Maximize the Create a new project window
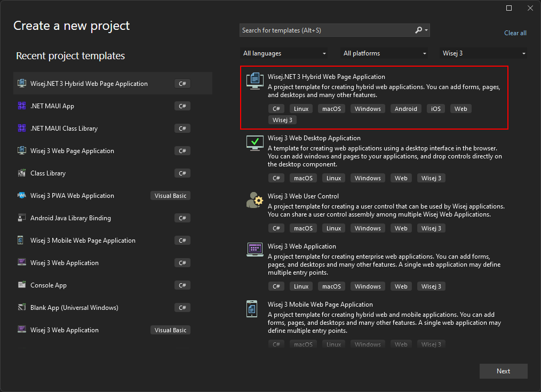The image size is (541, 392). pyautogui.click(x=509, y=8)
